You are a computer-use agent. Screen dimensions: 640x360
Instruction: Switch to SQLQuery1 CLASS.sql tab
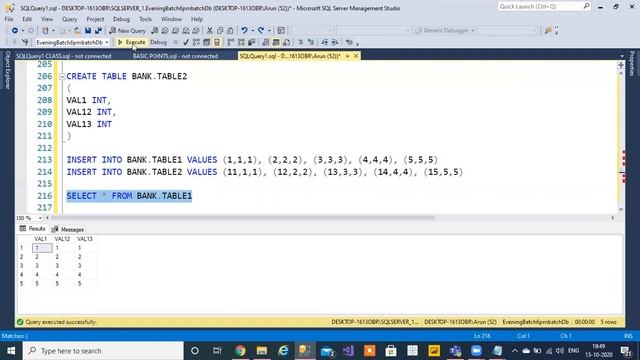[x=64, y=56]
